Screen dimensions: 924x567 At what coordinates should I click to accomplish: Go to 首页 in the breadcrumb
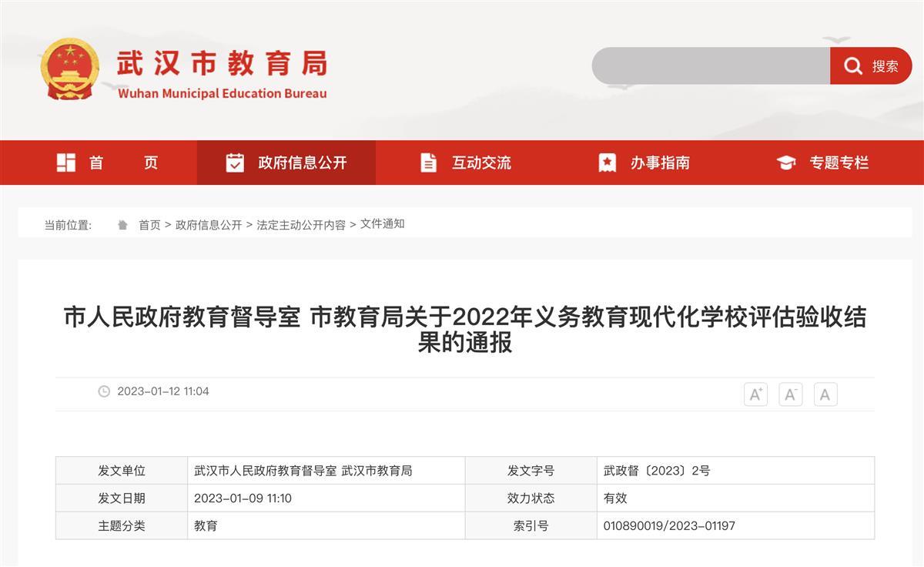click(149, 225)
